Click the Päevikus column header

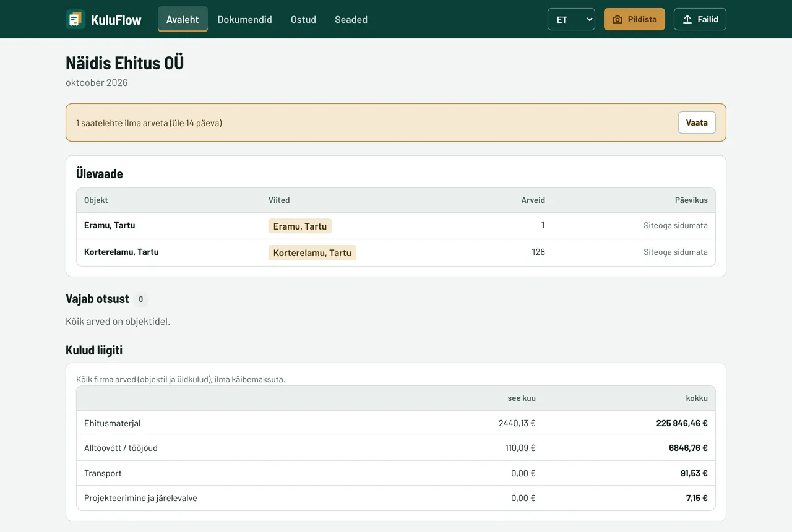[x=691, y=200]
